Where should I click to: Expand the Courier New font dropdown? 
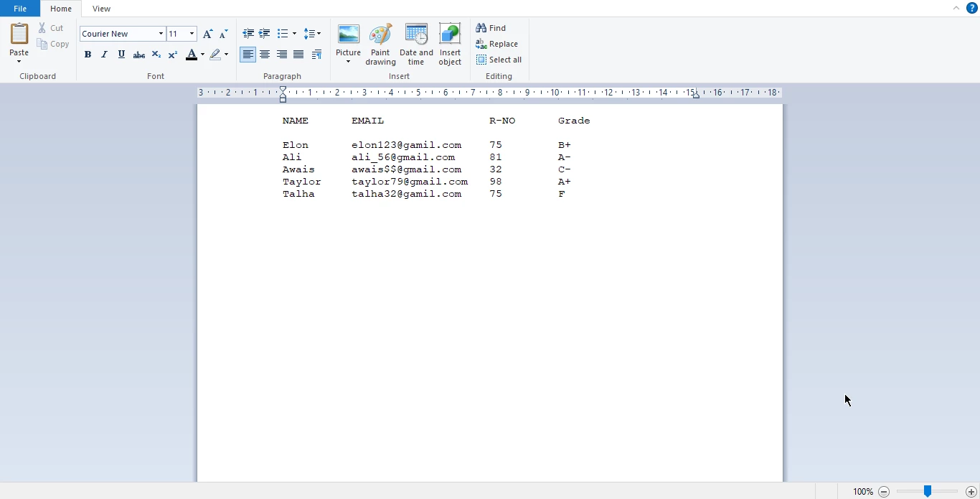(x=161, y=34)
